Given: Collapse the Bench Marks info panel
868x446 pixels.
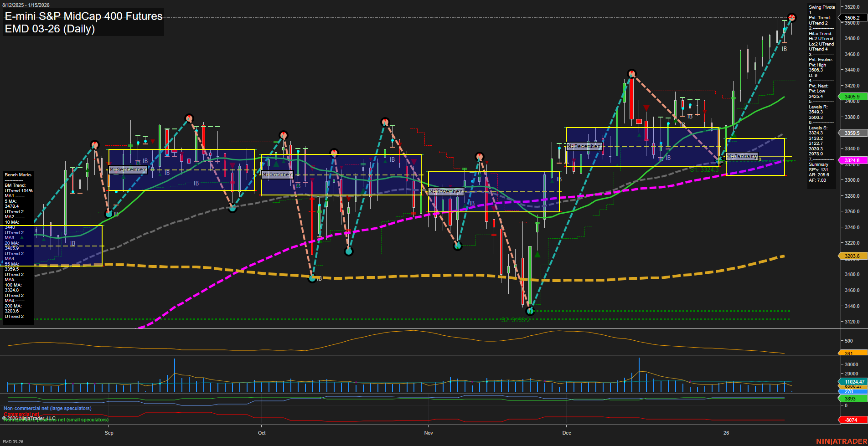Looking at the screenshot, I should (18, 174).
